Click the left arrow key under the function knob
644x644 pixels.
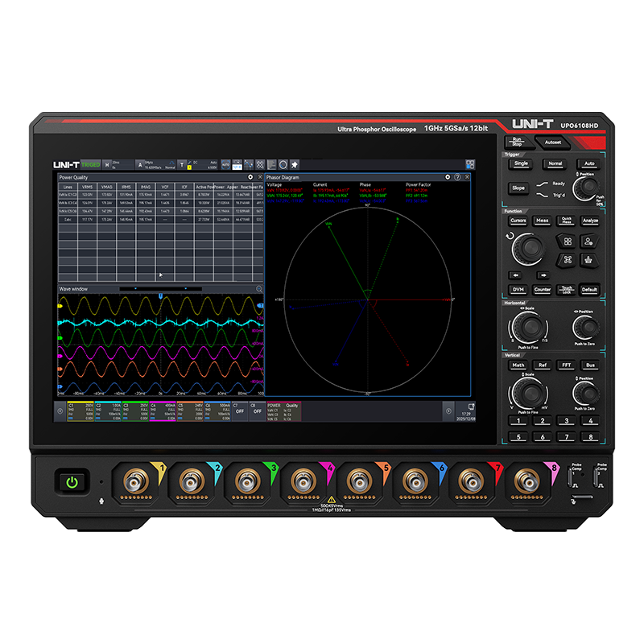click(x=515, y=275)
